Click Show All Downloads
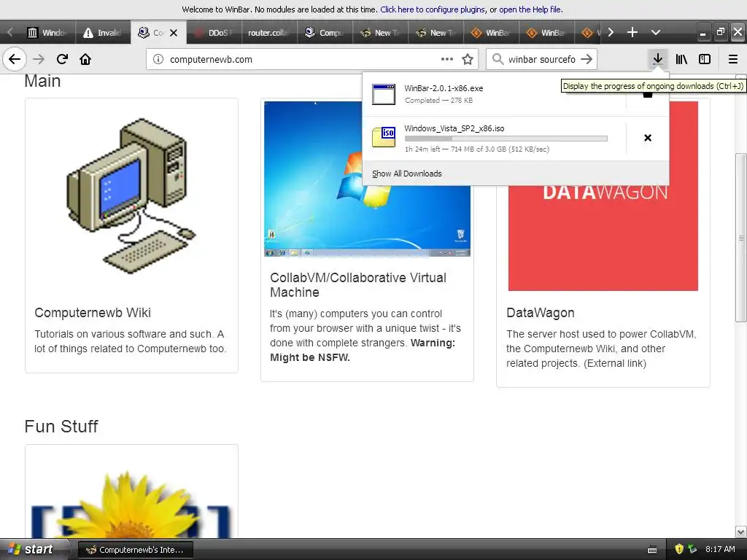The height and width of the screenshot is (560, 747). pos(407,174)
